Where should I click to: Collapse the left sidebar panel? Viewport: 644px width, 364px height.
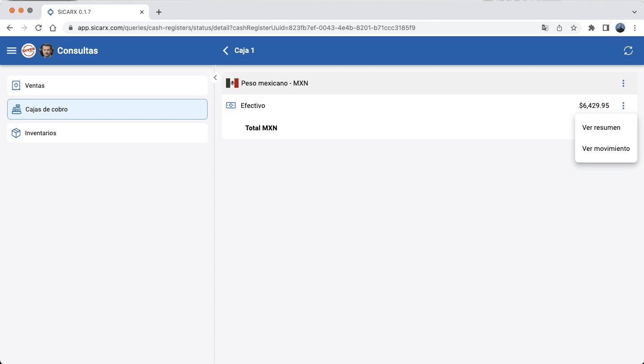click(215, 77)
